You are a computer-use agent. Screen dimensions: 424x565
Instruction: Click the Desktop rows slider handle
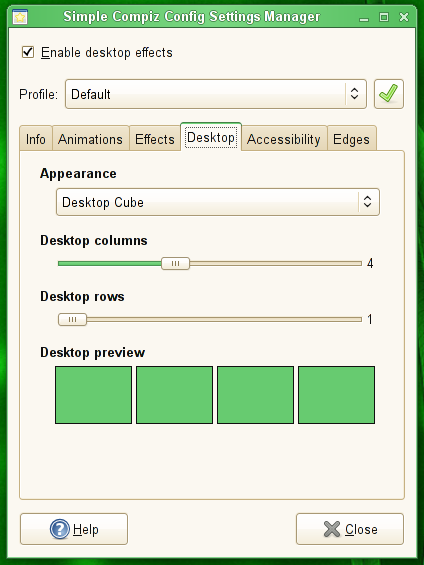pyautogui.click(x=72, y=319)
